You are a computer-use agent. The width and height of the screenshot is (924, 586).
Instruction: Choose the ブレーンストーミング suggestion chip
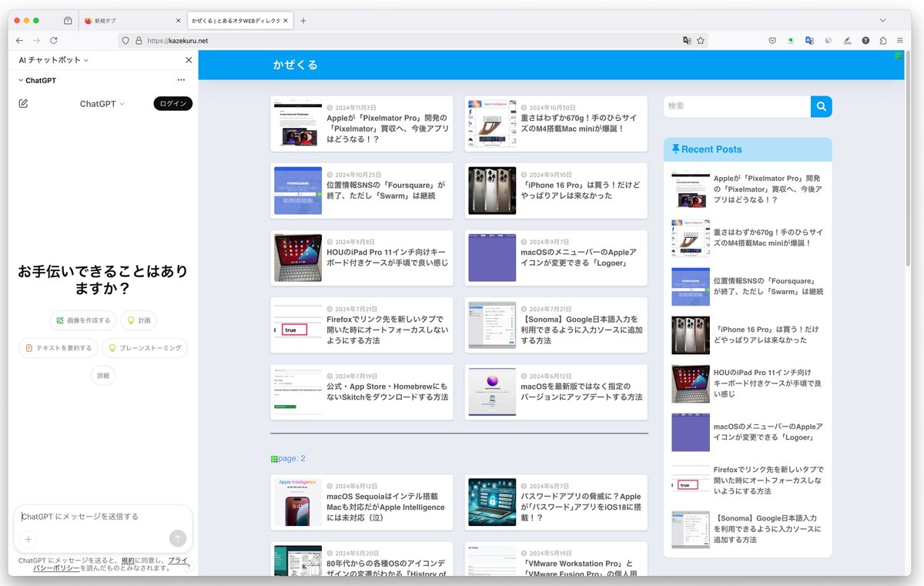145,348
